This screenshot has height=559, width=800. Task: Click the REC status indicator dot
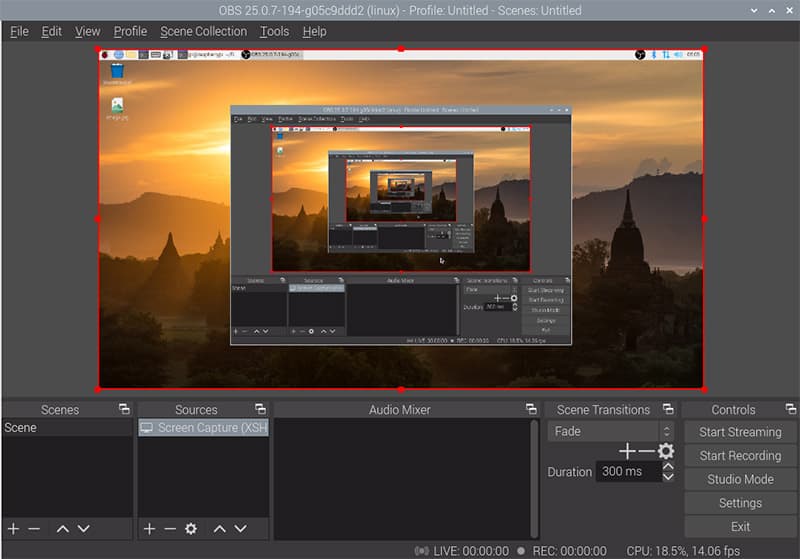coord(521,551)
